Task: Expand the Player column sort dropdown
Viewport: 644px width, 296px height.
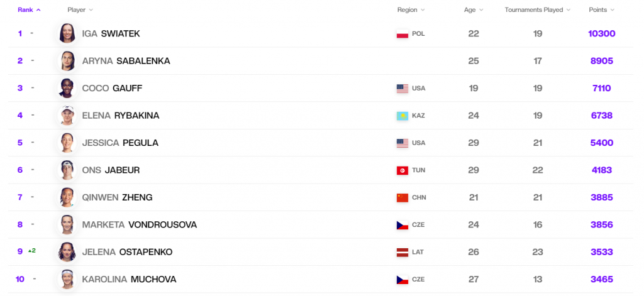Action: tap(91, 10)
